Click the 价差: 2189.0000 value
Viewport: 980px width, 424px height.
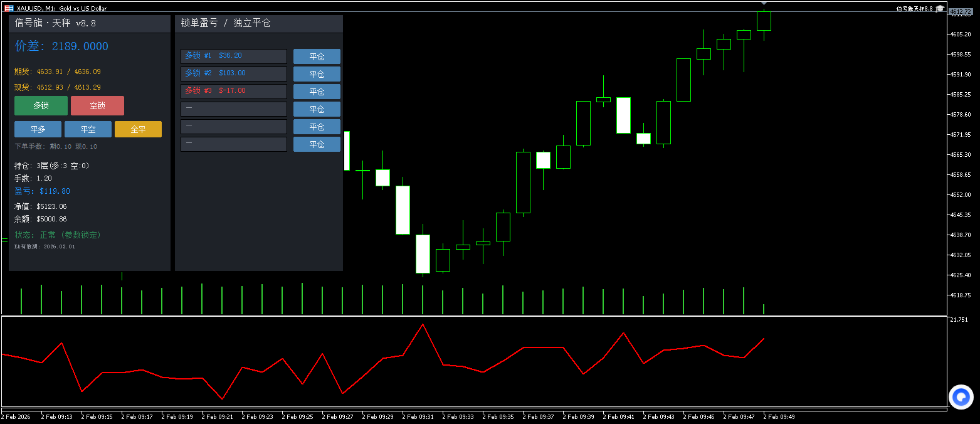[x=61, y=46]
